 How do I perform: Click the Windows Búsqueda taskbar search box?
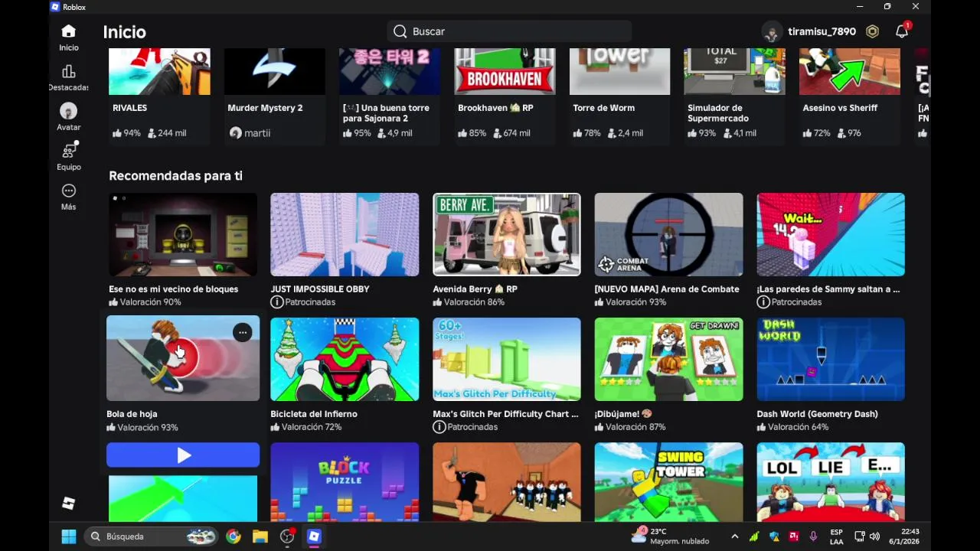(150, 536)
